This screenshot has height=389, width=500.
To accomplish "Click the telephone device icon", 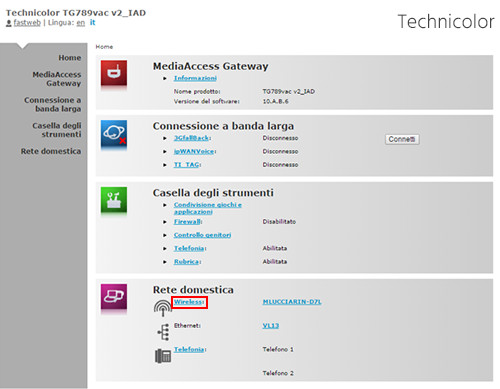I will click(x=163, y=356).
